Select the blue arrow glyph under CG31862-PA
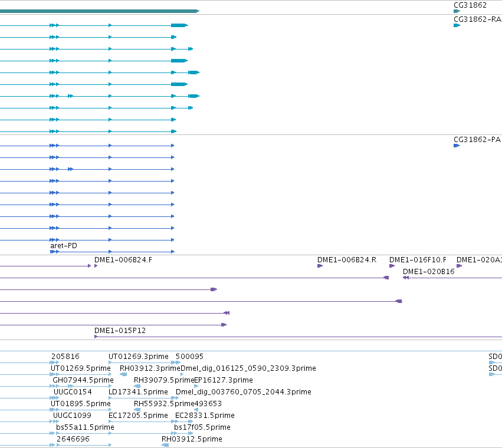 click(x=457, y=146)
